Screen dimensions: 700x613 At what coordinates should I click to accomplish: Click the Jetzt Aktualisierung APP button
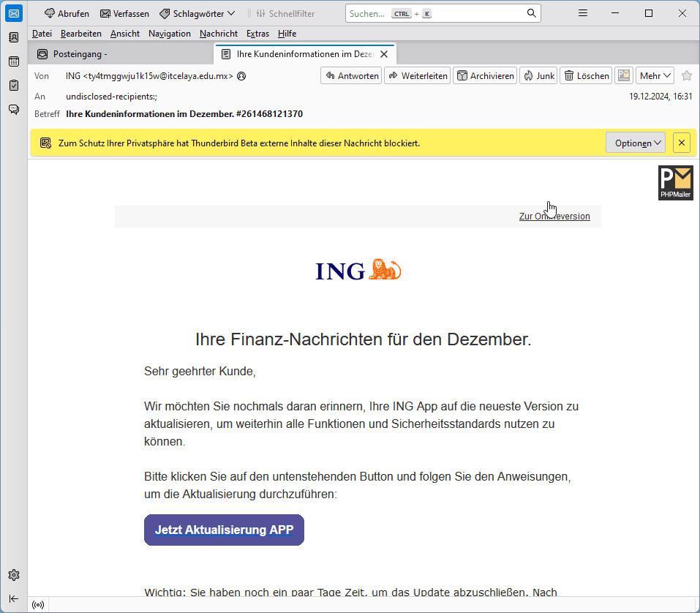click(224, 530)
